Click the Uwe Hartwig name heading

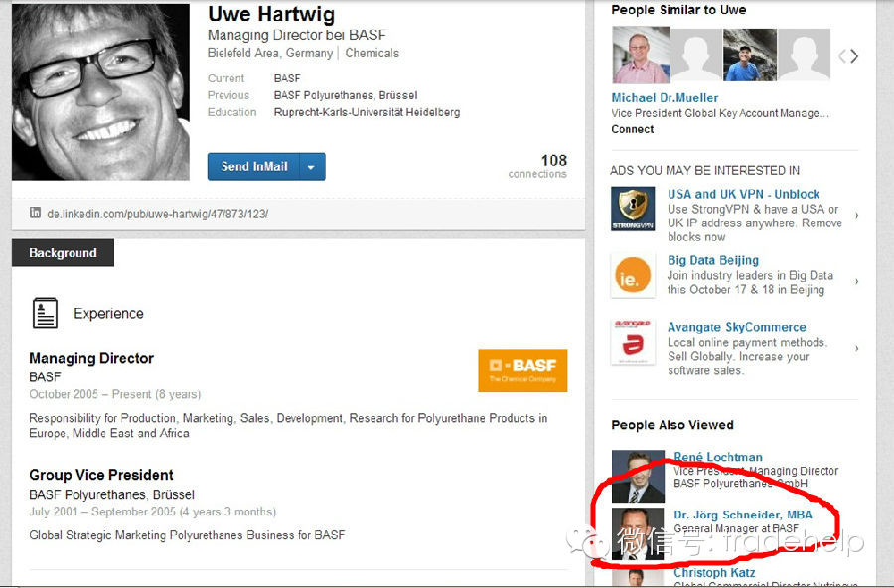pos(271,14)
